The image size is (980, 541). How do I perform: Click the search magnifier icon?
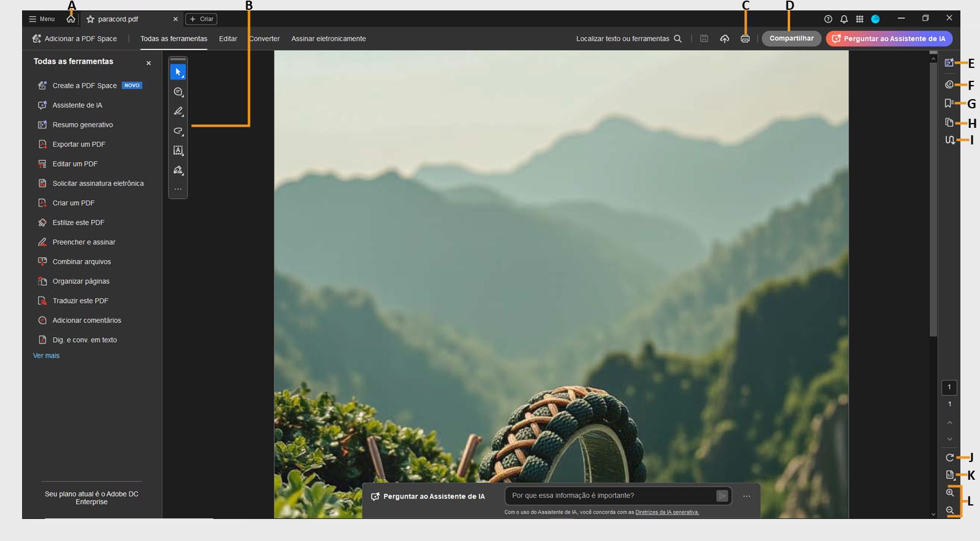pos(678,39)
